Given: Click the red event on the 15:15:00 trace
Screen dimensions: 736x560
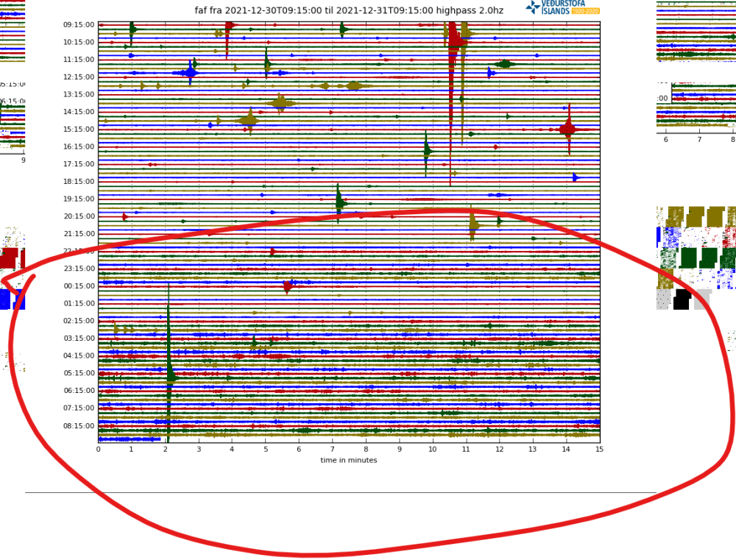Looking at the screenshot, I should pos(567,130).
